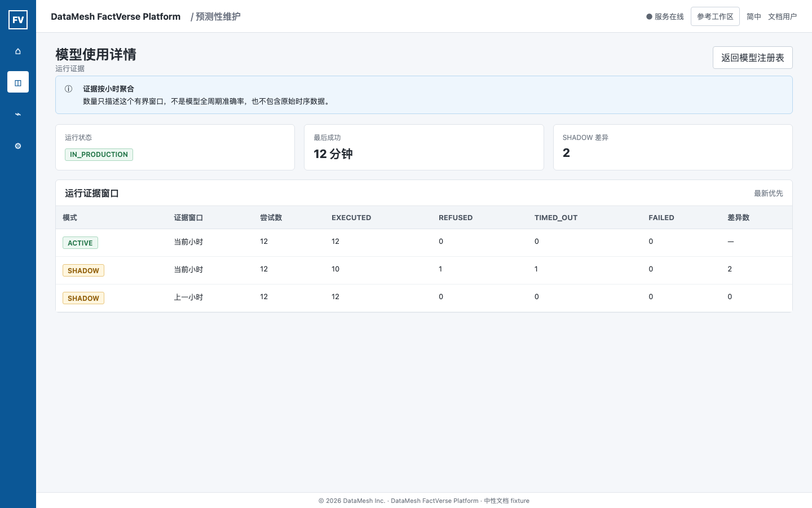Click the 运行状态 card label
This screenshot has height=508, width=812.
(x=78, y=138)
